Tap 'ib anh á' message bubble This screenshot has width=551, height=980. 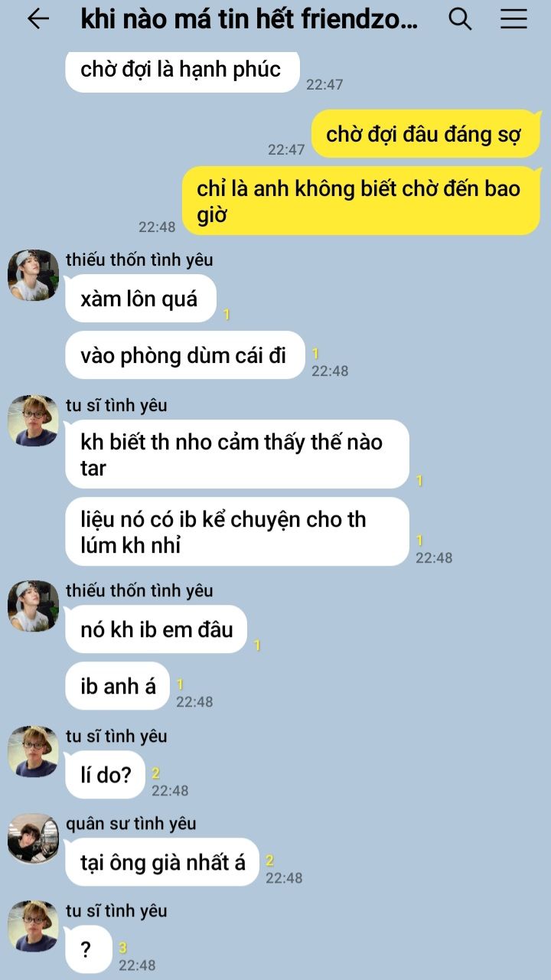pyautogui.click(x=118, y=686)
